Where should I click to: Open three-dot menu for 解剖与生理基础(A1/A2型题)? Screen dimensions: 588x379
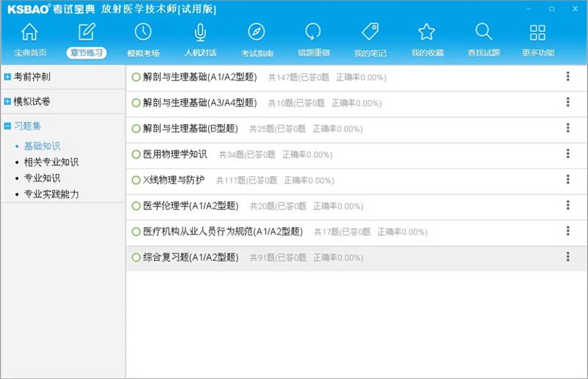(x=567, y=76)
